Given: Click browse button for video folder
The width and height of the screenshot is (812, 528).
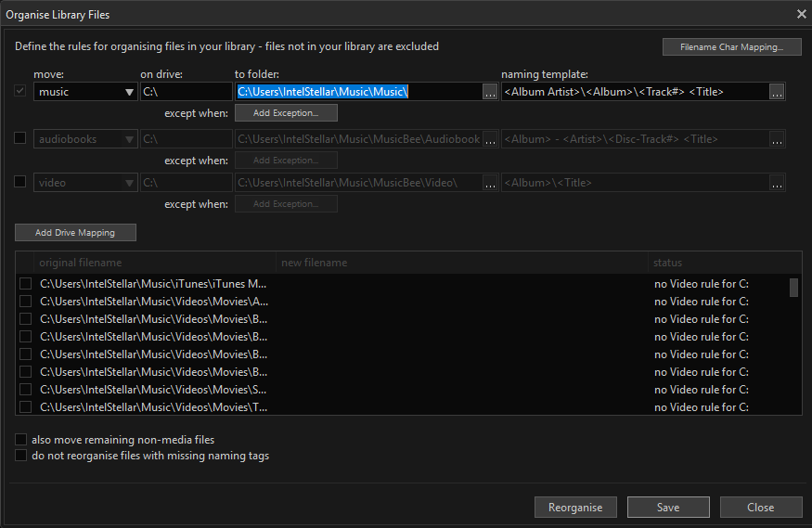Looking at the screenshot, I should (x=490, y=183).
